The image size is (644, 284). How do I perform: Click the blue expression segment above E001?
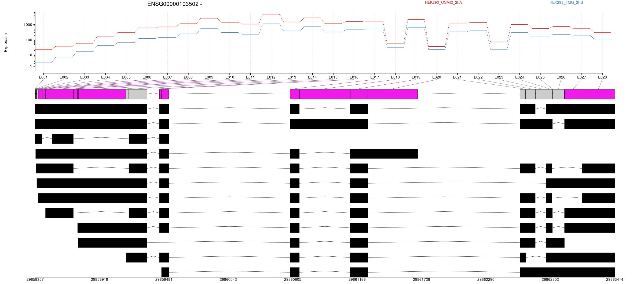click(x=43, y=63)
